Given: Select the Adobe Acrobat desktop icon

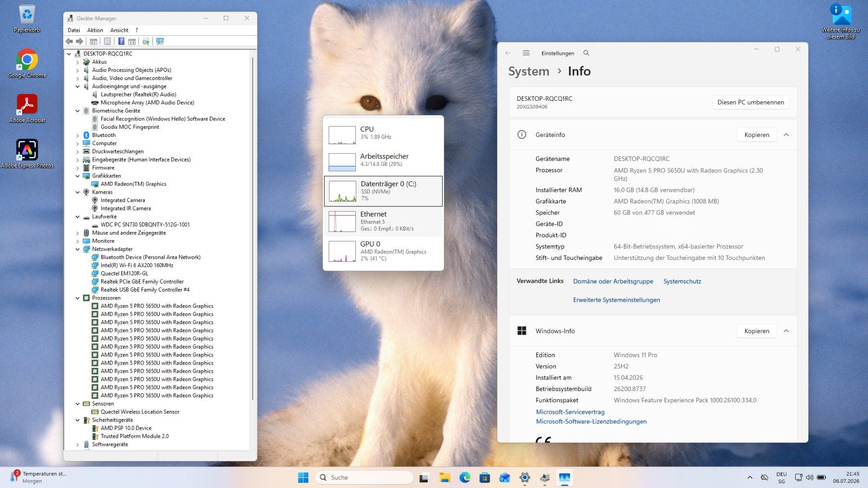Looking at the screenshot, I should [x=27, y=108].
